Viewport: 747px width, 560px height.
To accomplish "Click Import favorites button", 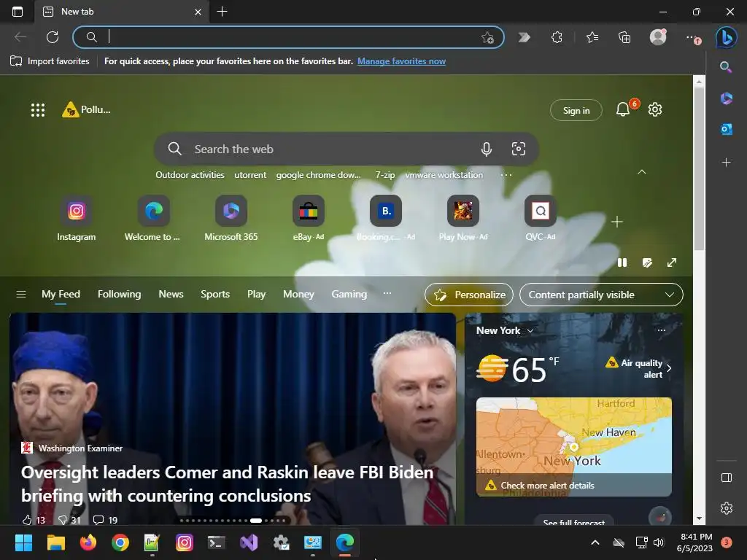I will click(50, 61).
